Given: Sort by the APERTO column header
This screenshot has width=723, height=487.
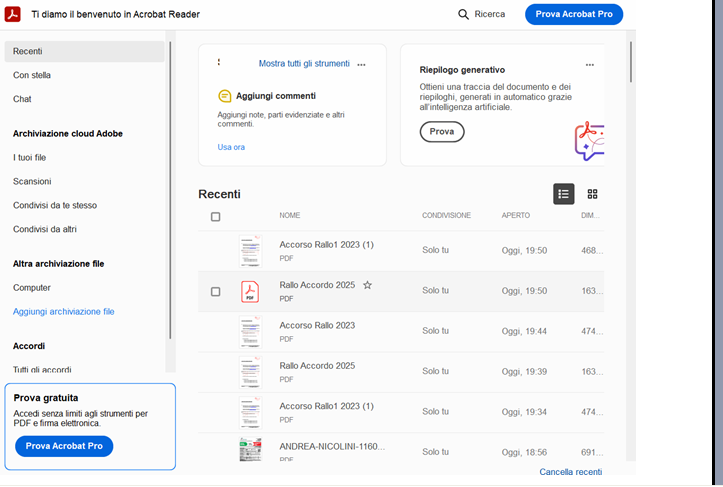Looking at the screenshot, I should pos(516,215).
